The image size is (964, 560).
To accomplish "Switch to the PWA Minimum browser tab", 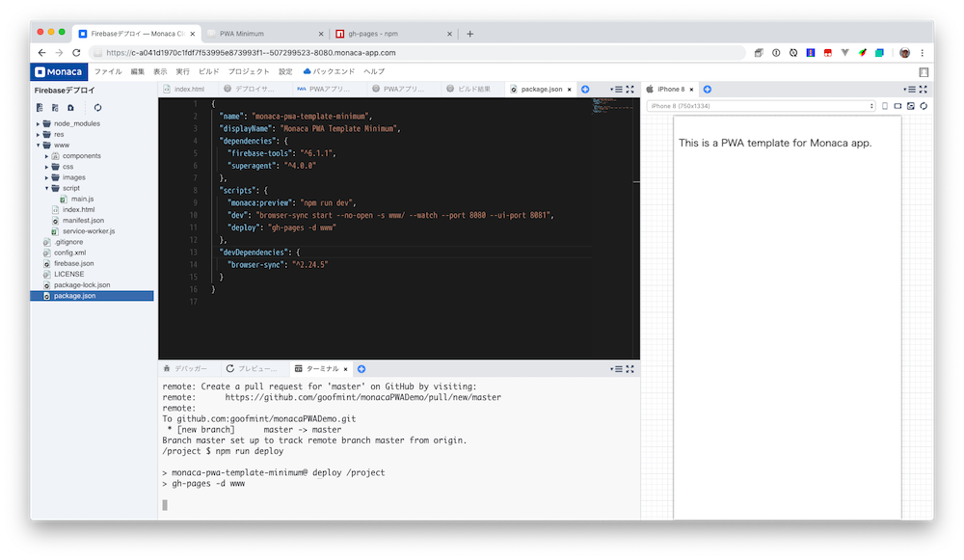I will point(264,34).
